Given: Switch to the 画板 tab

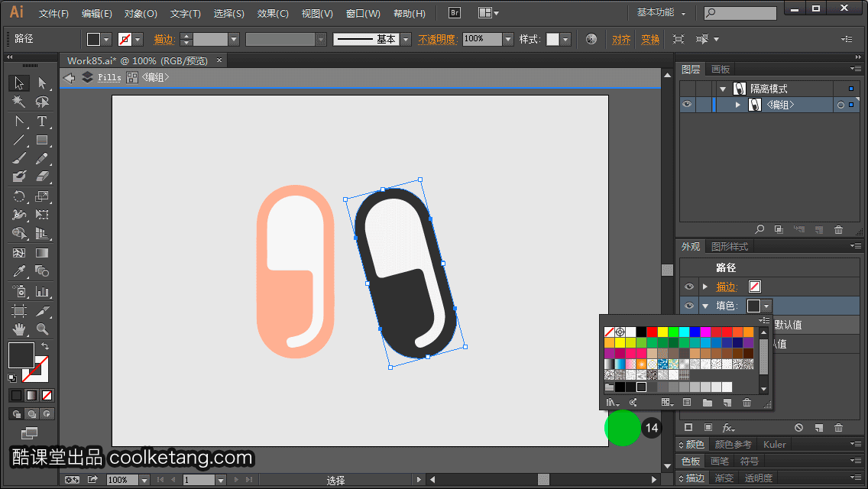Looking at the screenshot, I should [x=721, y=70].
